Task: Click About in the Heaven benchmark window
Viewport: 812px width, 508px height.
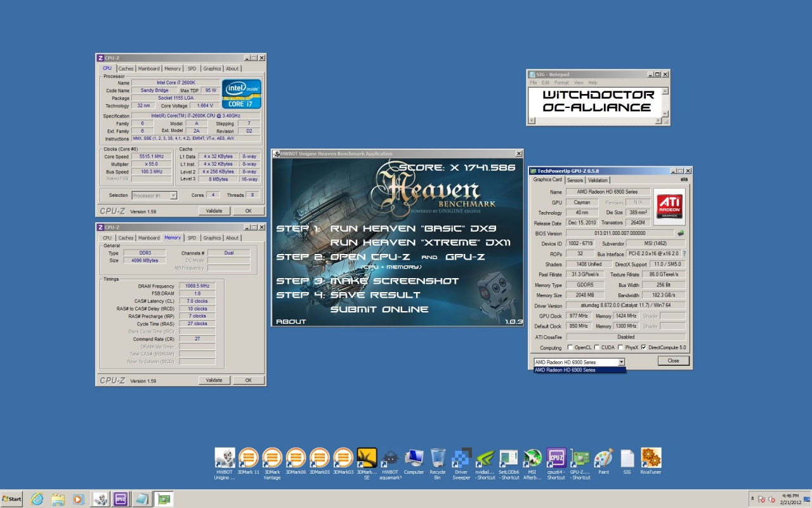Action: [x=291, y=321]
